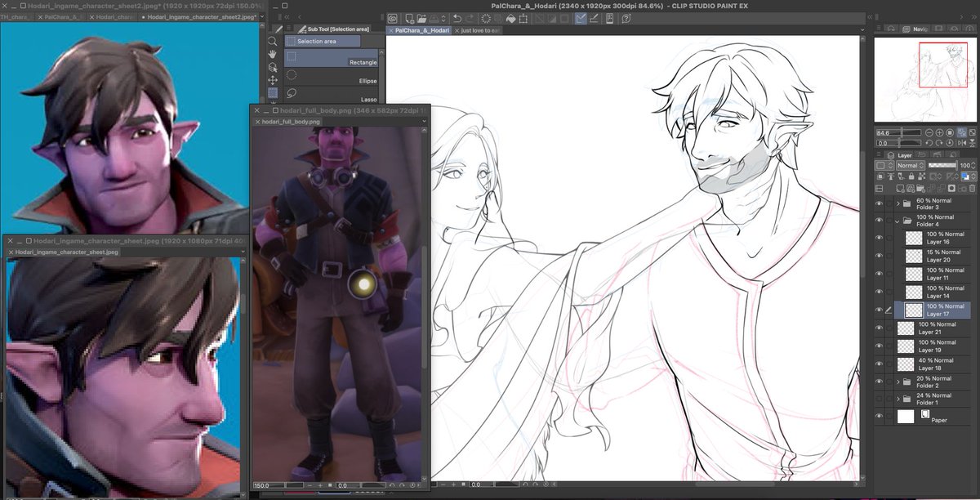980x500 pixels.
Task: Click the Navigator thumbnail preview
Action: (924, 80)
